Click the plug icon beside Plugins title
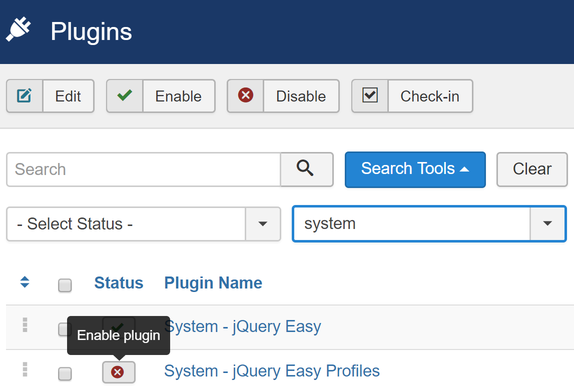Screen dimensions: 574x388 pyautogui.click(x=18, y=29)
